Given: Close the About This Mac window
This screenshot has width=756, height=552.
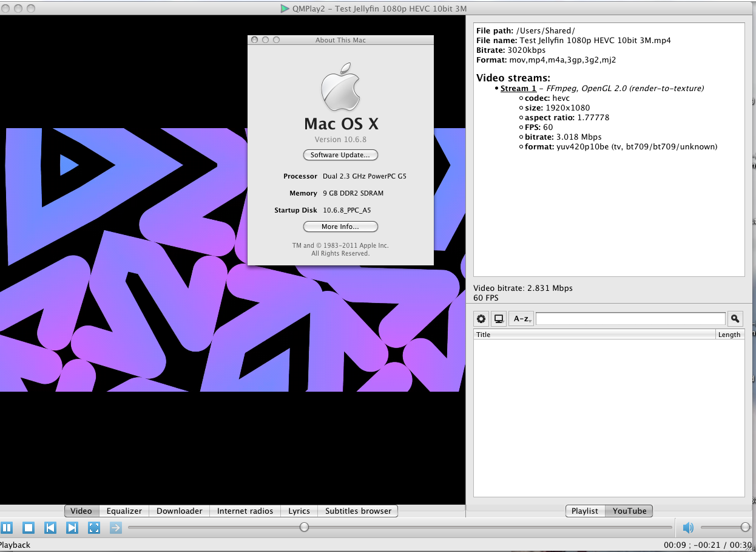Looking at the screenshot, I should tap(255, 39).
